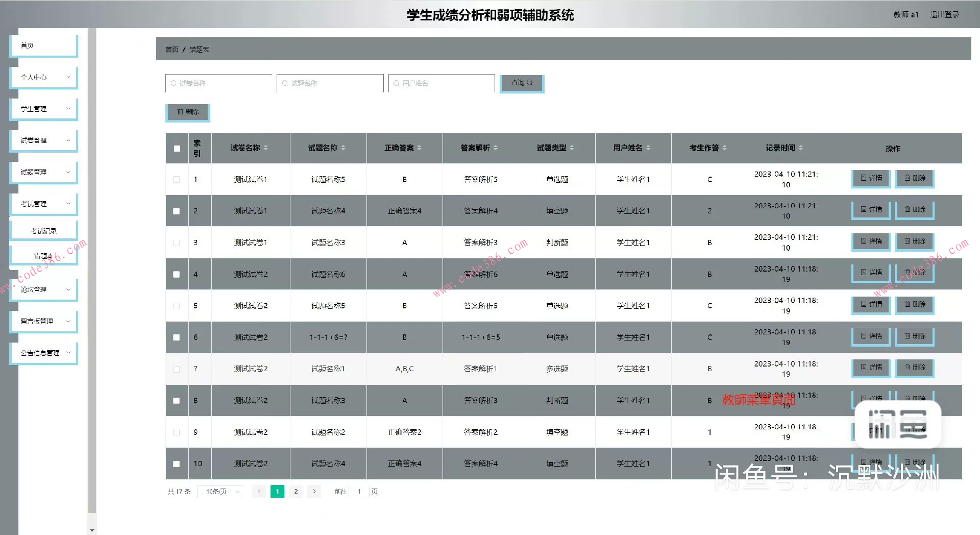Check the checkbox for row index 3

pyautogui.click(x=177, y=242)
